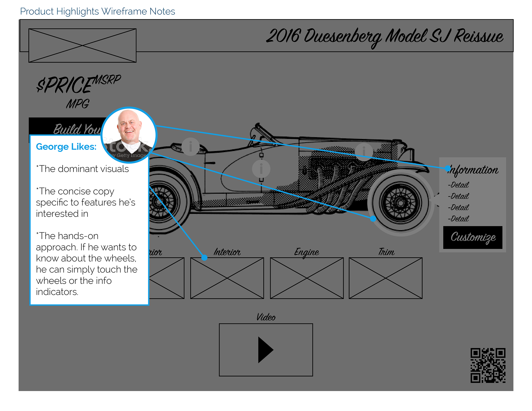Click the first -Detail line
532x411 pixels.
[x=458, y=185]
